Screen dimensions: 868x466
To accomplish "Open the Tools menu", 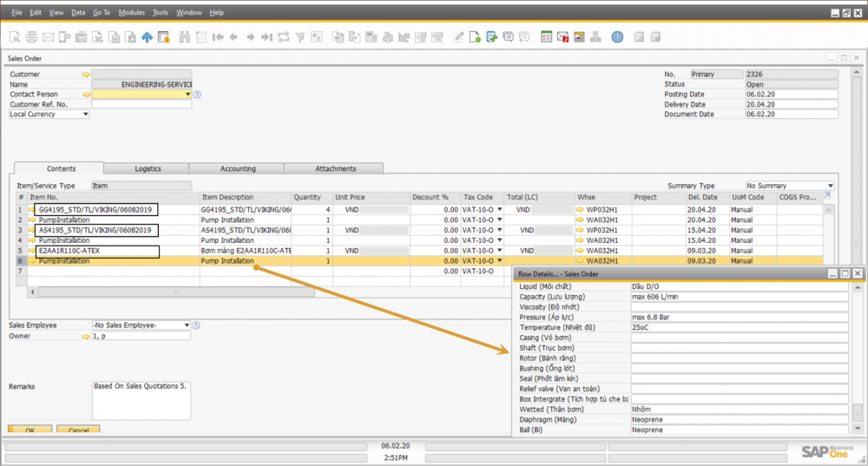I will point(160,12).
